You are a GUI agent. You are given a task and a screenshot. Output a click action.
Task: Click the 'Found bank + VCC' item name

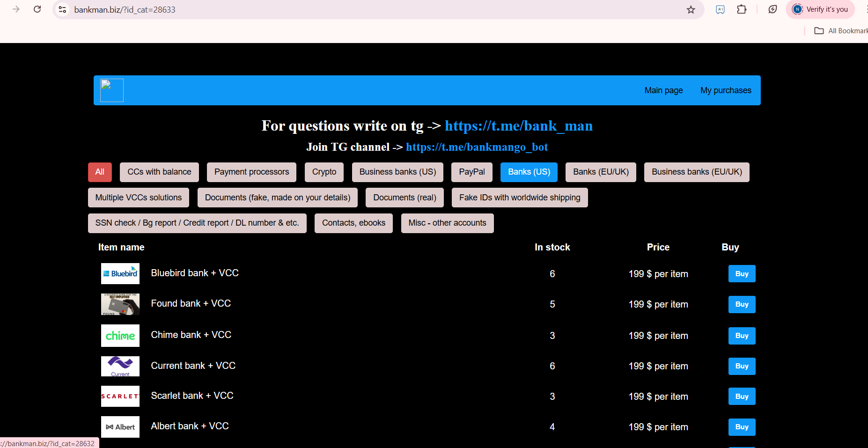pyautogui.click(x=191, y=303)
